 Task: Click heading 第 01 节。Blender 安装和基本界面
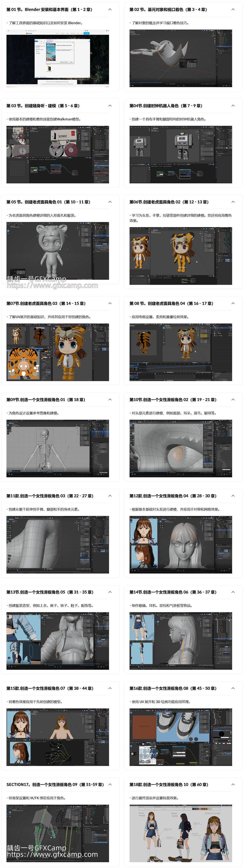pyautogui.click(x=49, y=9)
